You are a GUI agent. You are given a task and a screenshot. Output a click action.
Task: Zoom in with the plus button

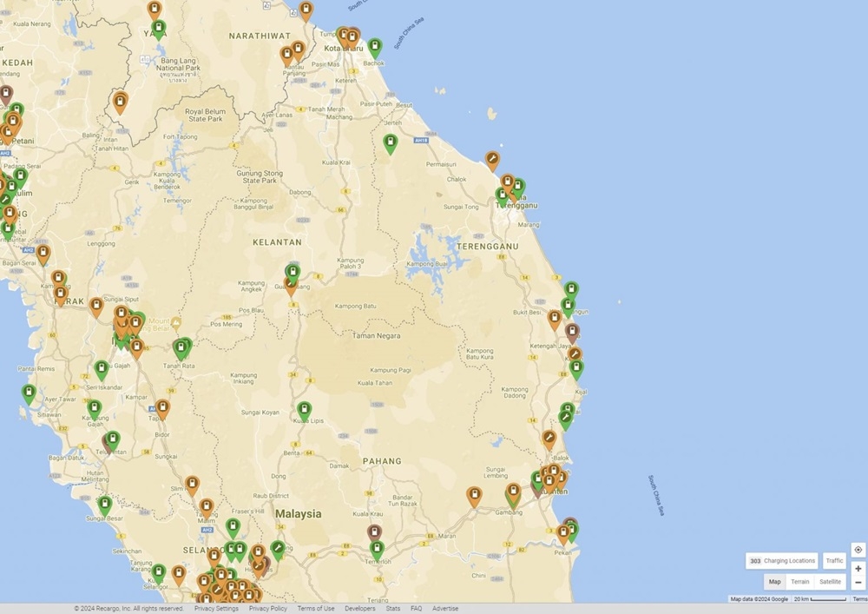pyautogui.click(x=858, y=569)
